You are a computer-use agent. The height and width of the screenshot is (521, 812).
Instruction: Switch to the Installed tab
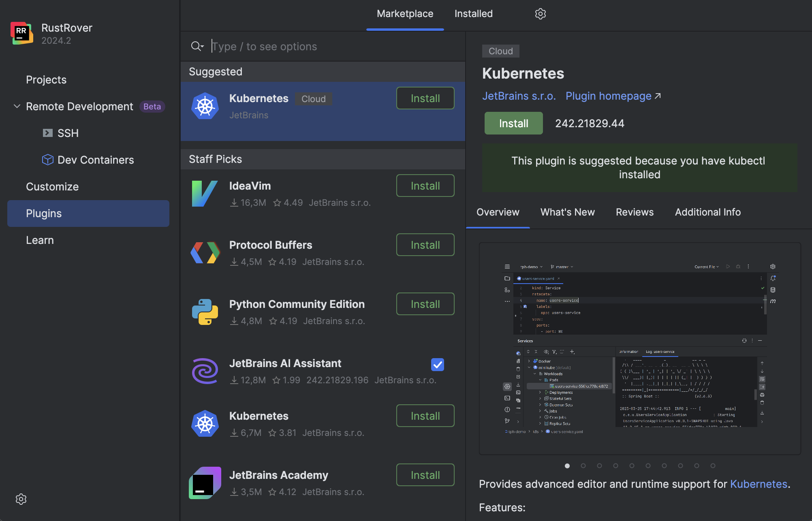coord(473,14)
